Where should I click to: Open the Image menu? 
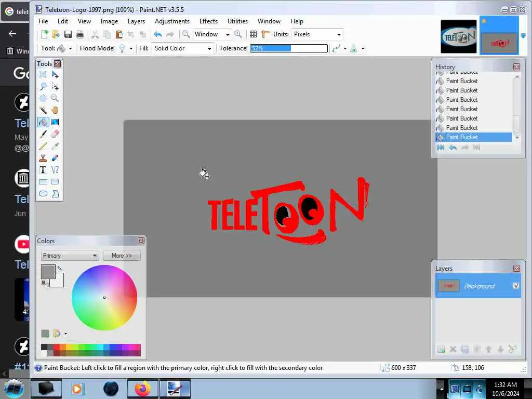click(109, 21)
